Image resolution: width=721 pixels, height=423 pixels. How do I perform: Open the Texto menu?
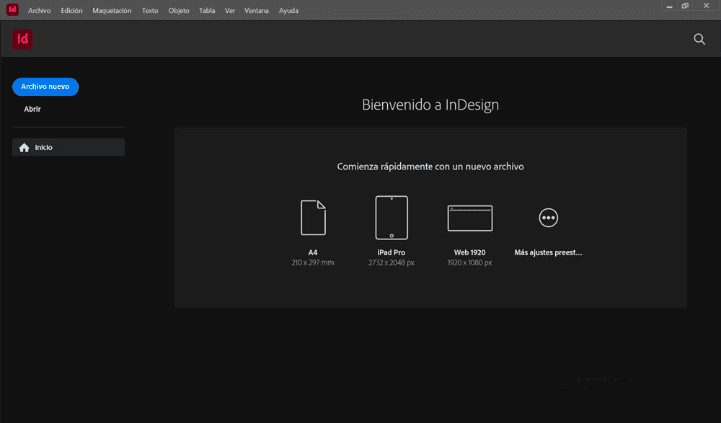click(150, 11)
